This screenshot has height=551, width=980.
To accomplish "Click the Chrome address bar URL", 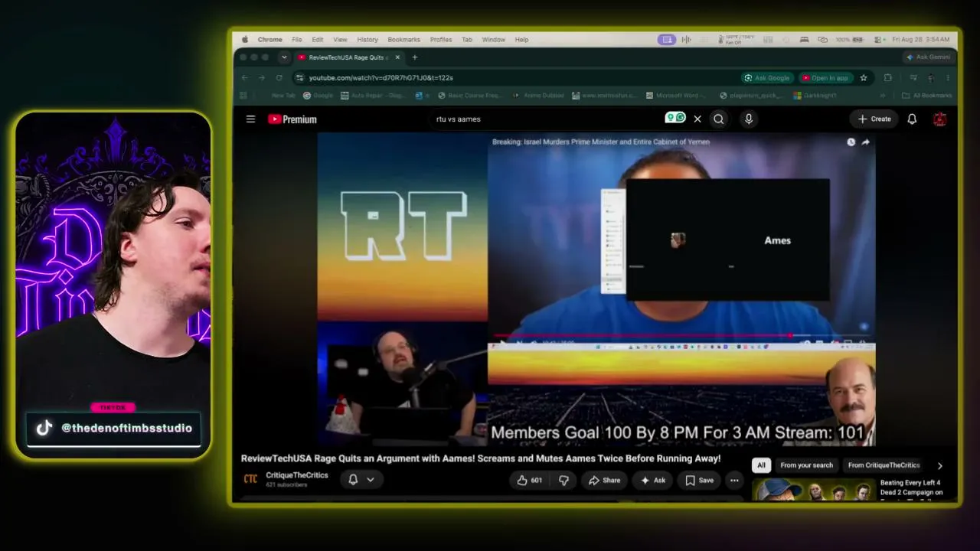I will (381, 77).
